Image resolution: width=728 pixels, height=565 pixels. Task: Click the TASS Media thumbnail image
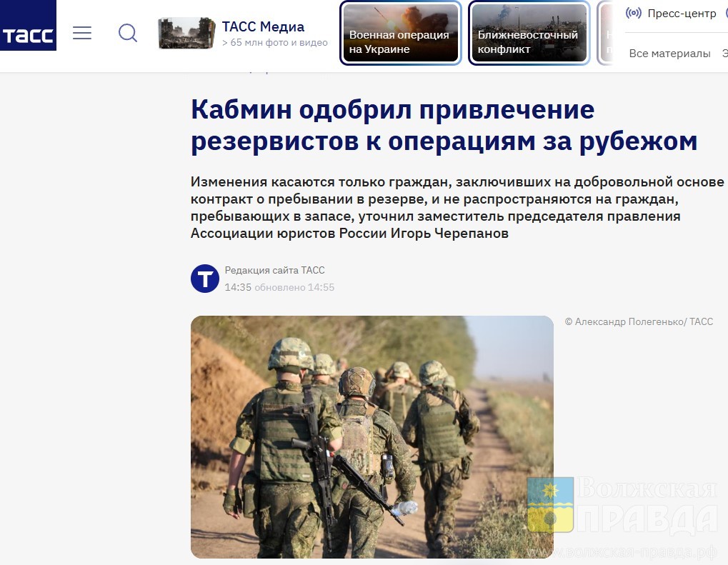[x=186, y=33]
